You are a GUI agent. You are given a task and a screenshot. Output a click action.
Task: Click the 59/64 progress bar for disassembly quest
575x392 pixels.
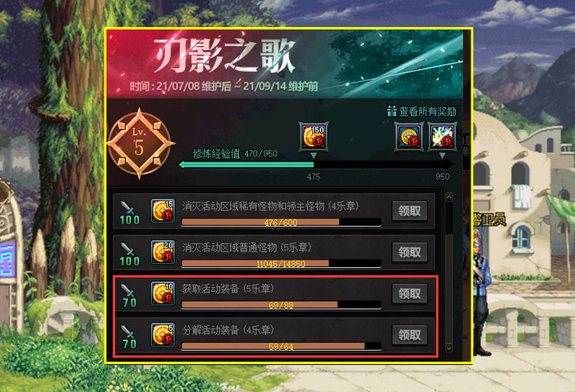click(x=281, y=346)
